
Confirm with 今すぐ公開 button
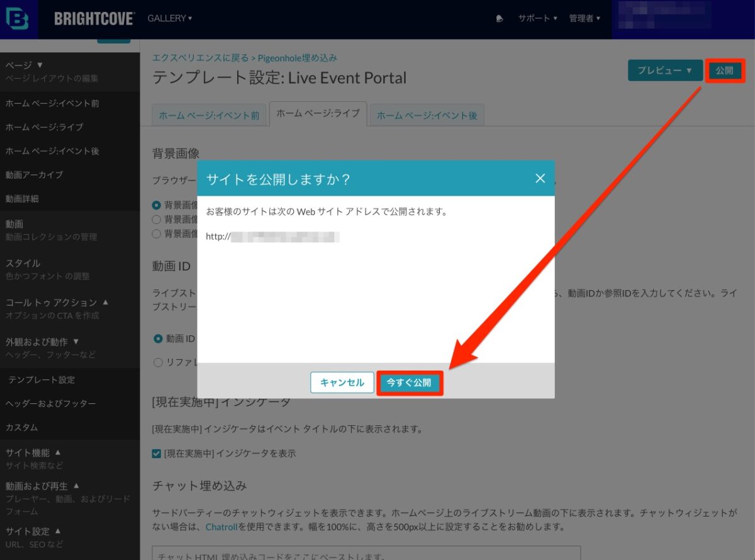coord(409,383)
